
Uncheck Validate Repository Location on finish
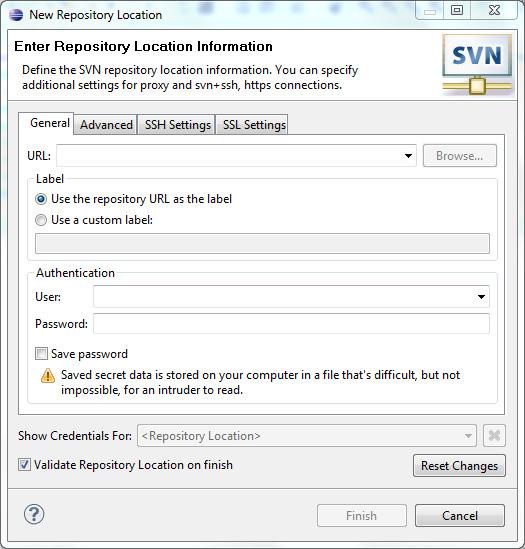click(24, 465)
